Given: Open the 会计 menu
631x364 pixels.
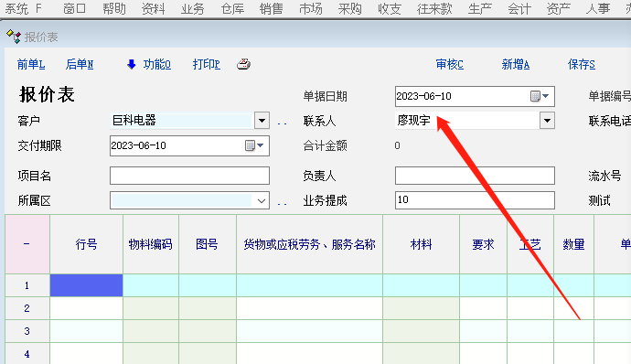Looking at the screenshot, I should pyautogui.click(x=519, y=8).
